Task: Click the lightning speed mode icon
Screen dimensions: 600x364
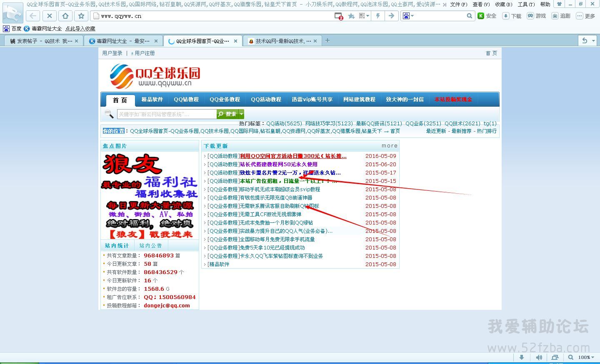Action: (378, 16)
